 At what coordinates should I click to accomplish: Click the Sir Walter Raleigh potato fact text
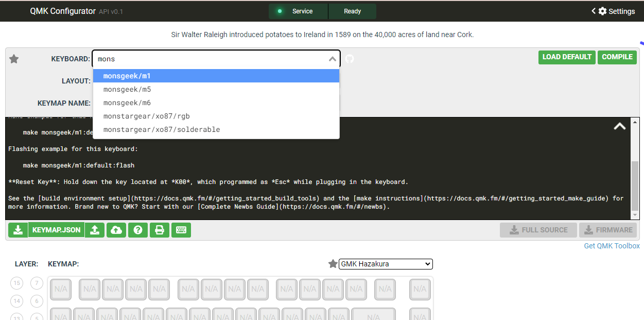(322, 35)
